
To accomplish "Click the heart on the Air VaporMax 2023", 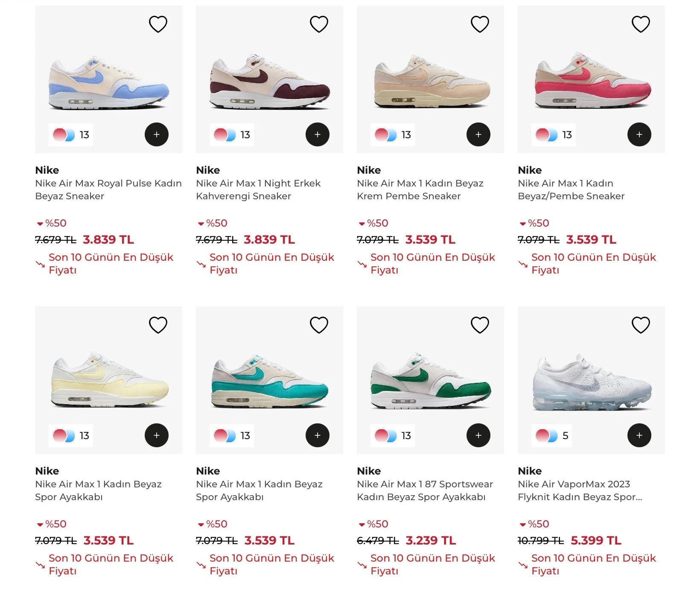I will click(x=641, y=325).
